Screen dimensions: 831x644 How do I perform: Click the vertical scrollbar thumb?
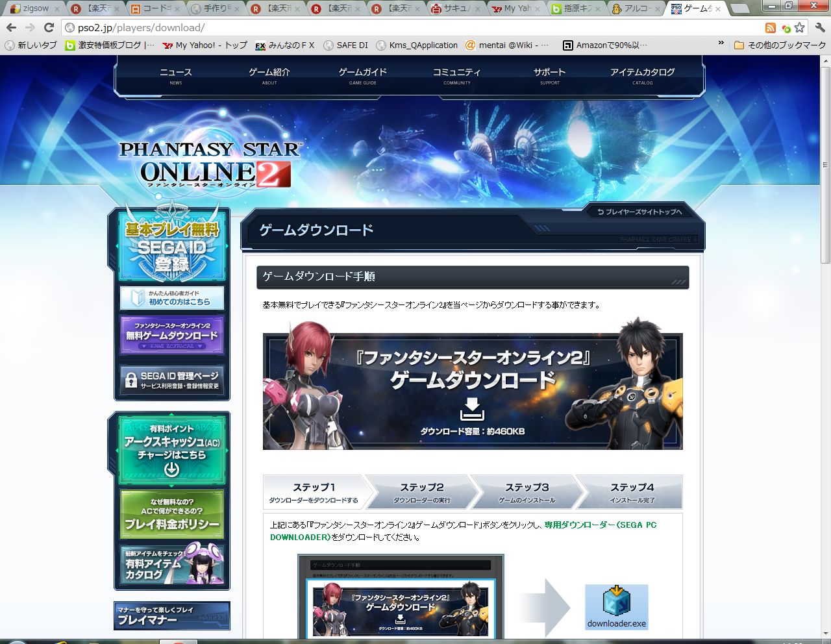click(x=825, y=164)
